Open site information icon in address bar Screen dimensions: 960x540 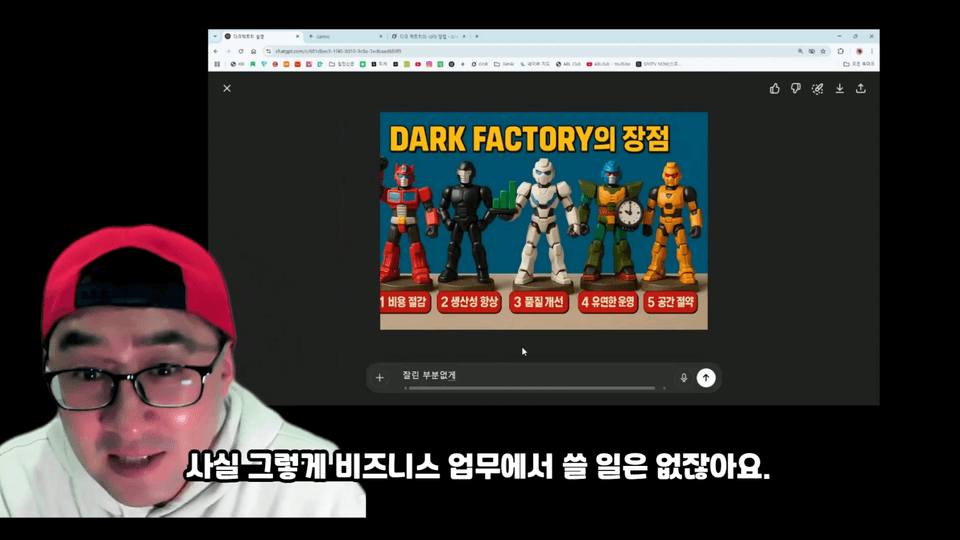pyautogui.click(x=268, y=51)
